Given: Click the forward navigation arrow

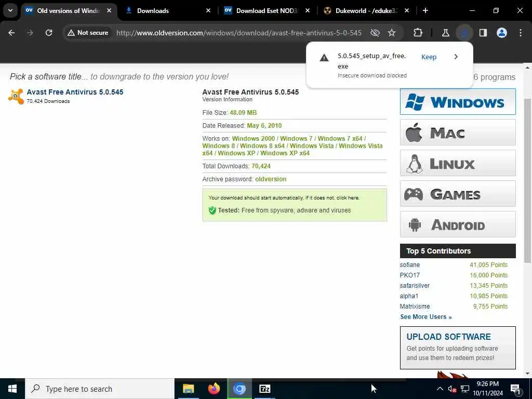Looking at the screenshot, I should point(30,33).
